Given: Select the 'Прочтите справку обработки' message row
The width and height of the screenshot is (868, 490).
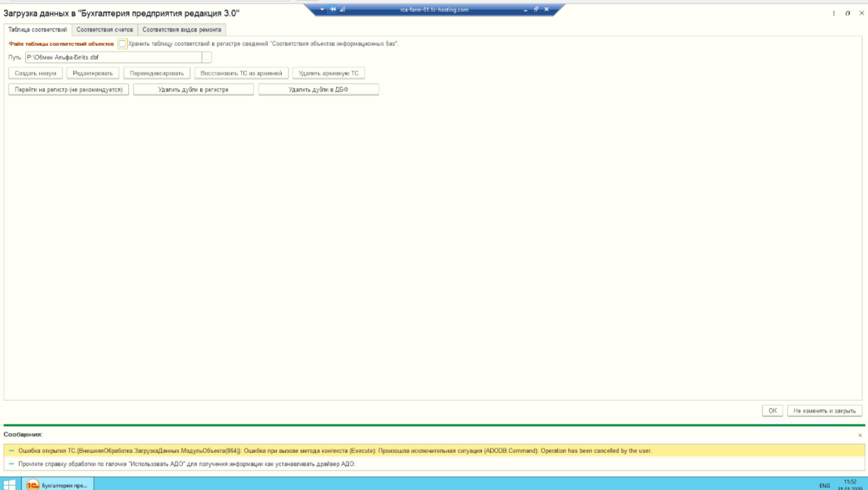Looking at the screenshot, I should click(434, 464).
